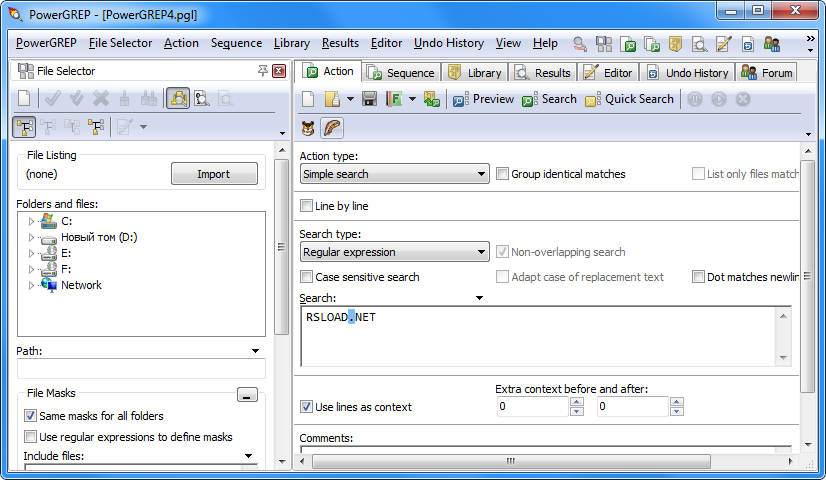Open the Search history dropdown arrow

[x=479, y=298]
